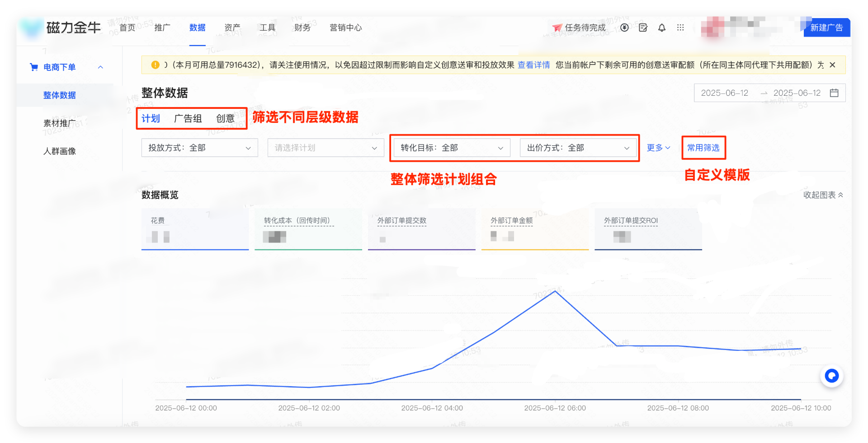Click the 电商下单 shopping cart icon
Screen dimensions: 868x443
click(x=34, y=67)
